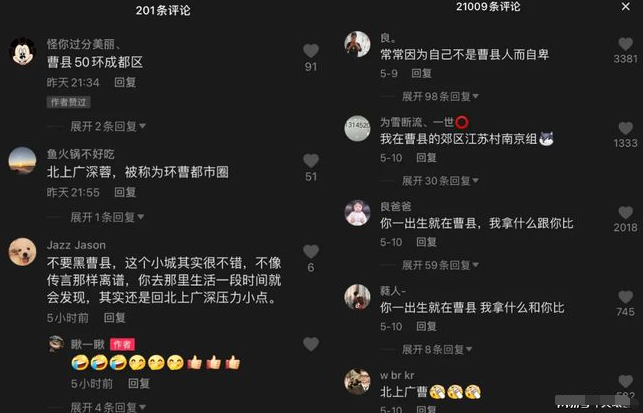
Task: Tap heart showing 745 likes
Action: [x=625, y=297]
